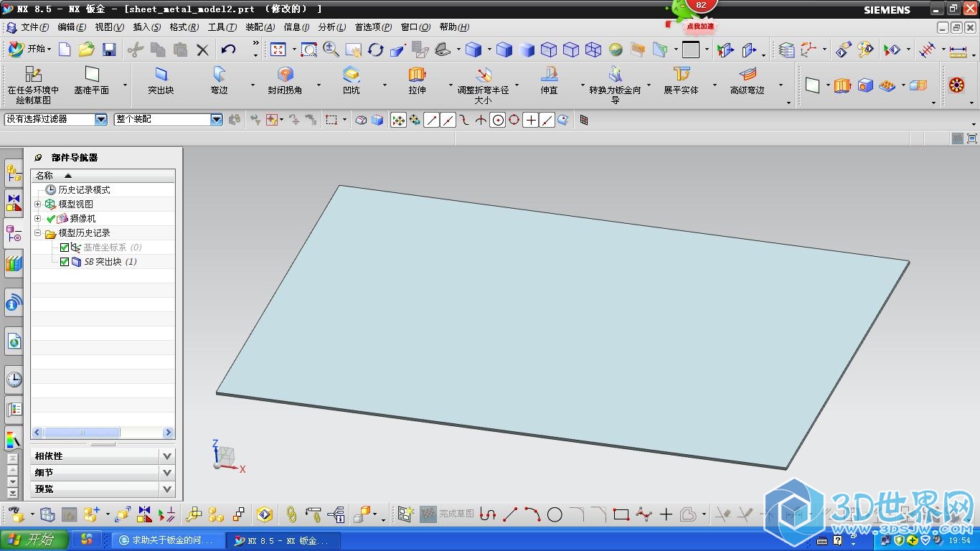This screenshot has height=551, width=980.
Task: Collapse the 模型历史记录 tree node
Action: (x=38, y=233)
